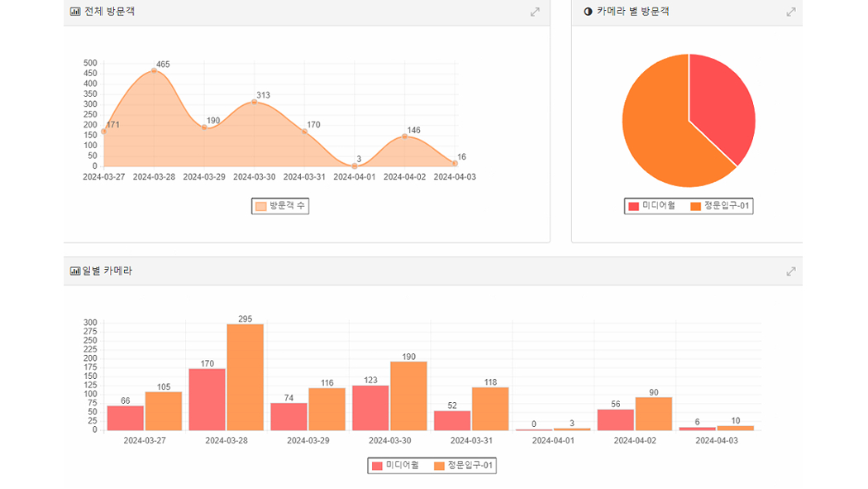The width and height of the screenshot is (868, 489).
Task: Expand the 카메라 별 방문객 panel
Action: click(x=791, y=12)
